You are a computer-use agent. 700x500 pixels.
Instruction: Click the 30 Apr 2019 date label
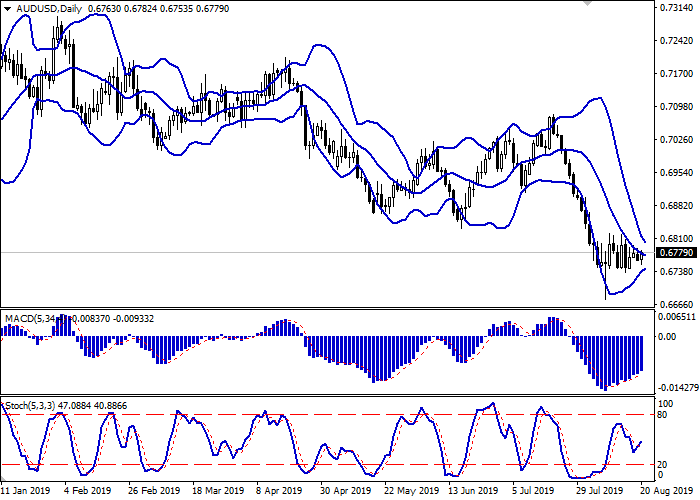[344, 491]
